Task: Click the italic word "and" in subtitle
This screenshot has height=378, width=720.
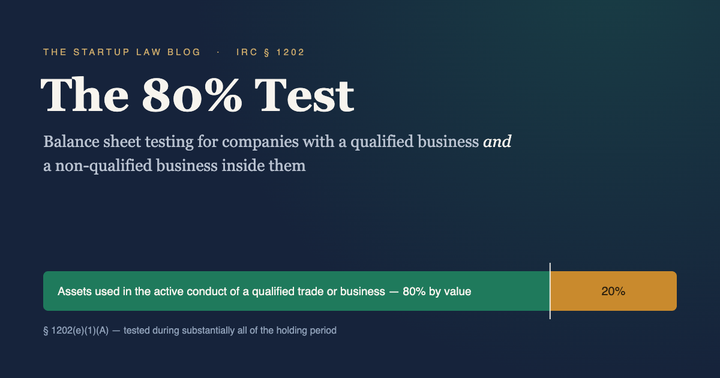Action: pos(497,141)
